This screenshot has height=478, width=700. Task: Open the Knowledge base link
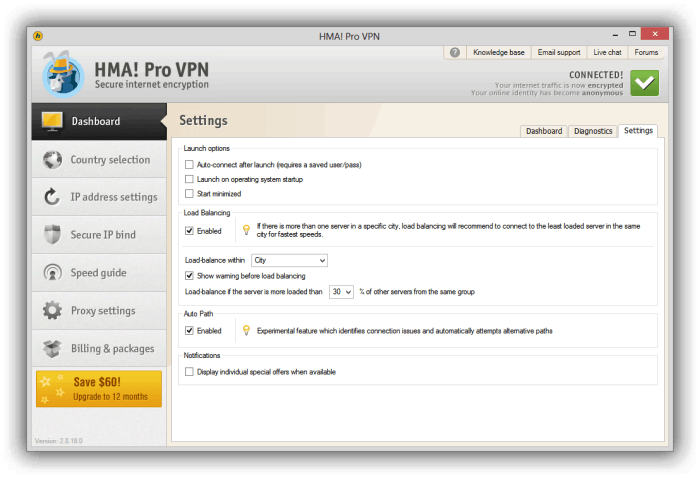(x=499, y=53)
